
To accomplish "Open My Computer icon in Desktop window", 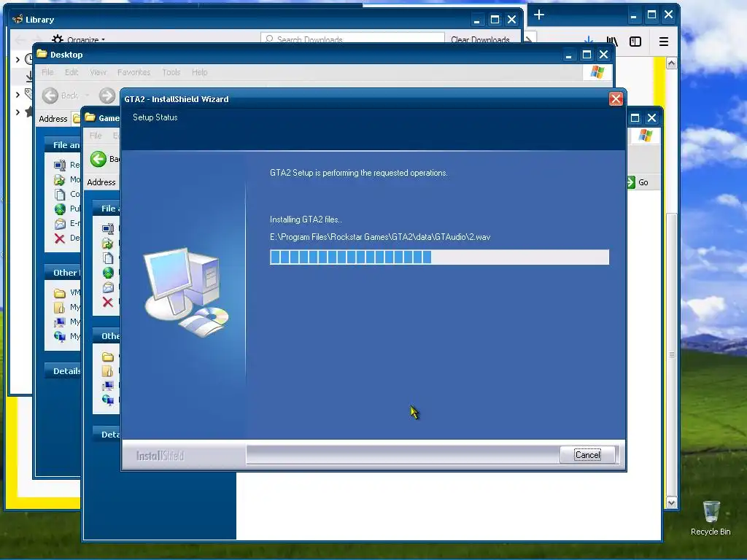I will [x=60, y=322].
